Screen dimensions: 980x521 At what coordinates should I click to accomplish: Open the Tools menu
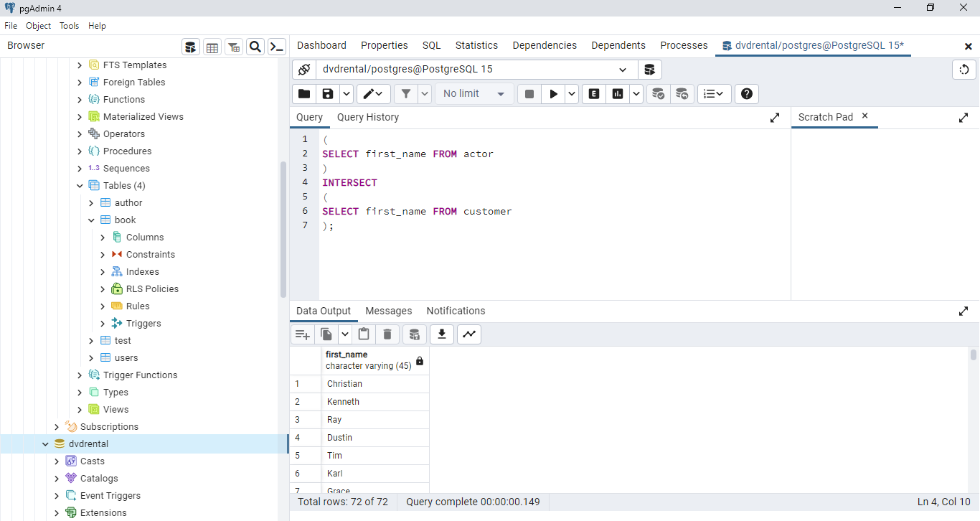pos(70,26)
